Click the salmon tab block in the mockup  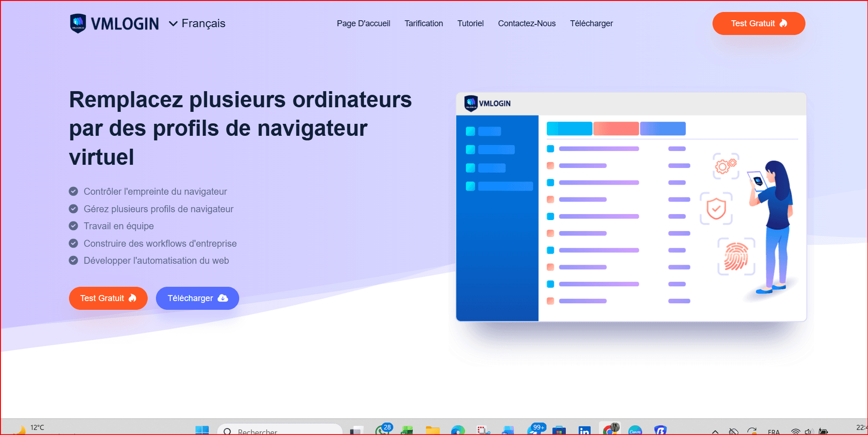pos(615,128)
